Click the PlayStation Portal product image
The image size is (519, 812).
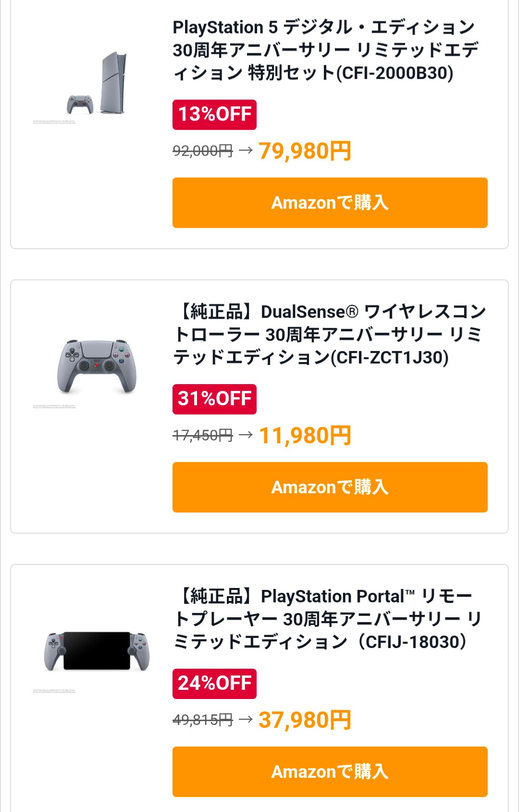97,651
